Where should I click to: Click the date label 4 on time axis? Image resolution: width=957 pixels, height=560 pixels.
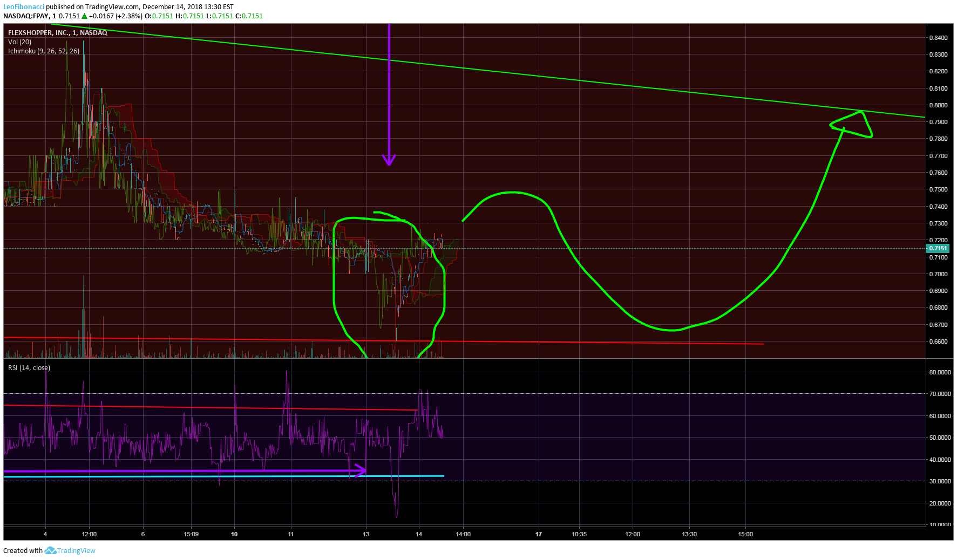(x=45, y=534)
